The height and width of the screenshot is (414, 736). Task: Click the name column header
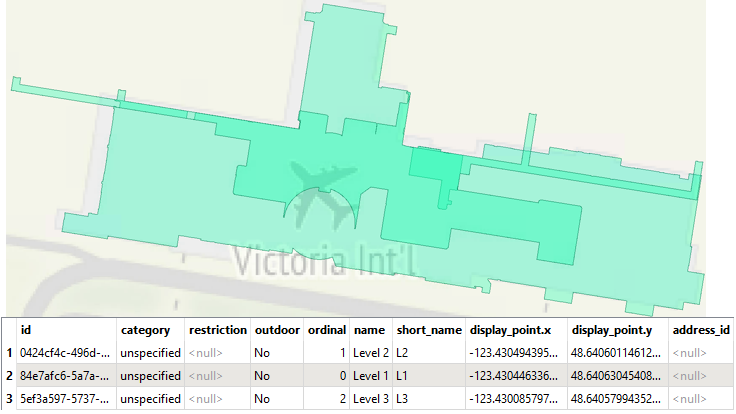(x=371, y=330)
